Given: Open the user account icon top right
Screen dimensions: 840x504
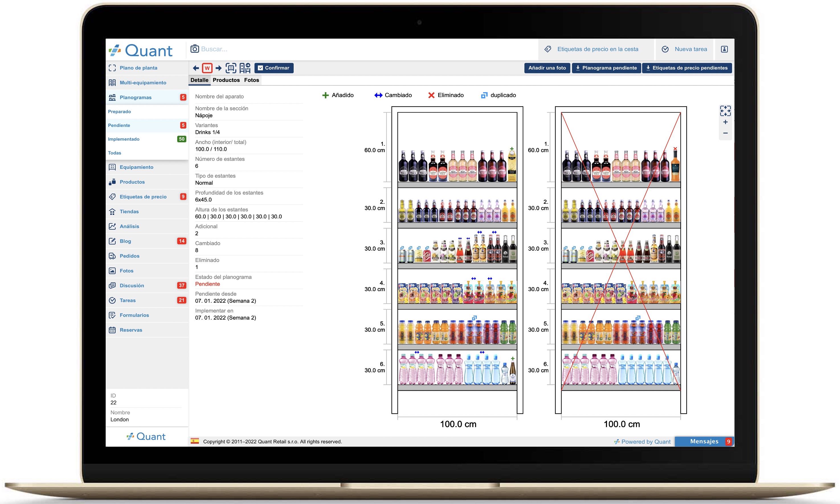Looking at the screenshot, I should pyautogui.click(x=724, y=49).
